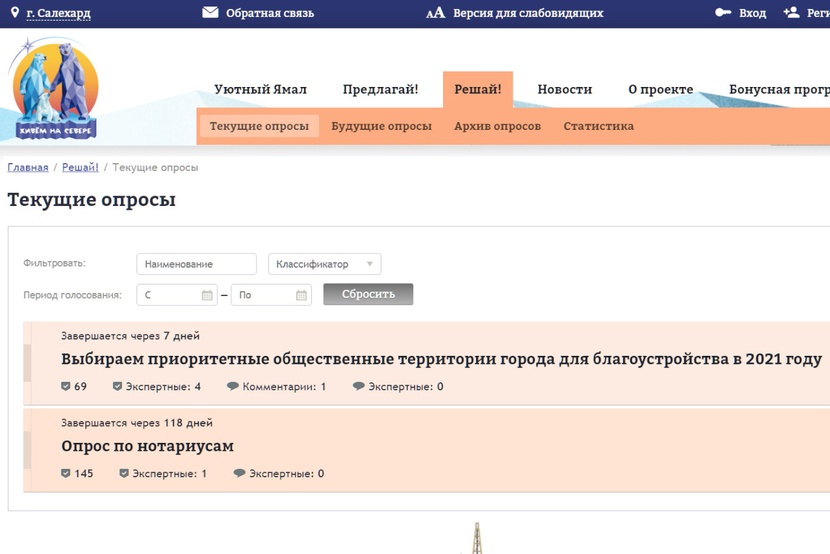Open calendar icon in the start date field
Image resolution: width=830 pixels, height=554 pixels.
[207, 295]
